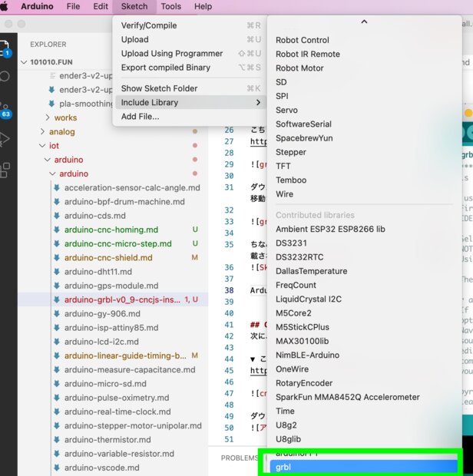
Task: Include the SpacebrewYun library
Action: (364, 138)
